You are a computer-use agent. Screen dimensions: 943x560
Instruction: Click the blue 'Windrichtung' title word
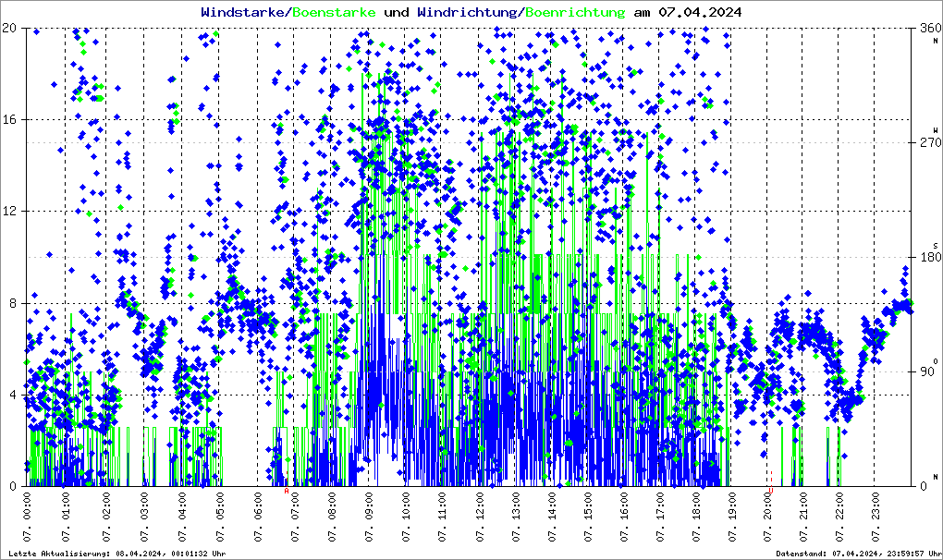coord(467,12)
